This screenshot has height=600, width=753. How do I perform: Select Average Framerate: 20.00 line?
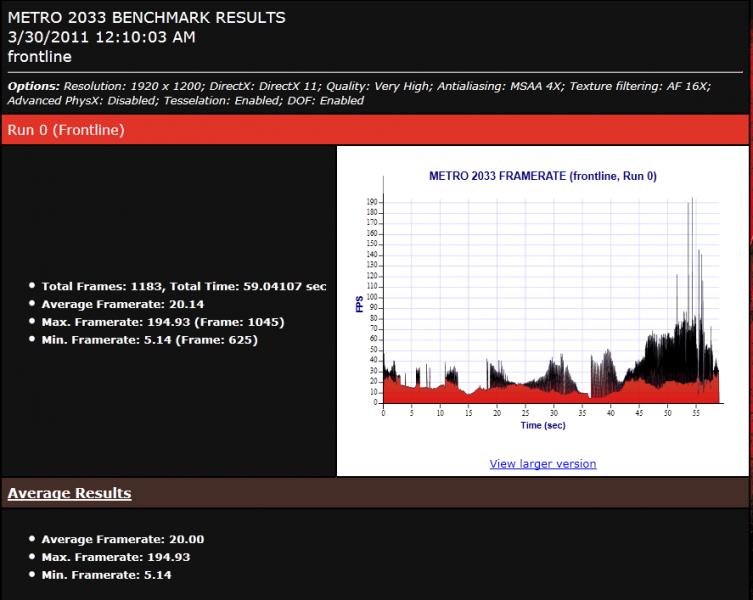pyautogui.click(x=122, y=539)
